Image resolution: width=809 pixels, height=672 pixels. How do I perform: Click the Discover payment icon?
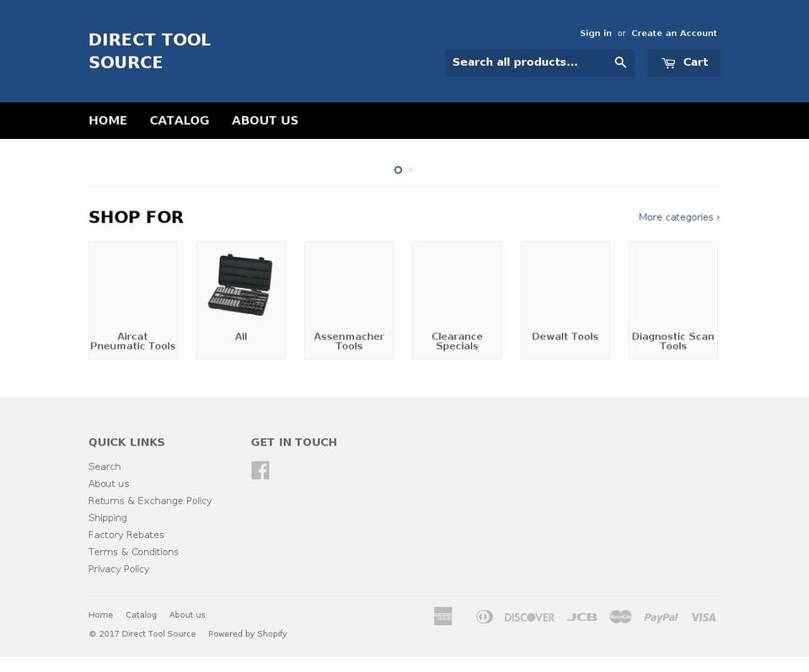point(529,616)
